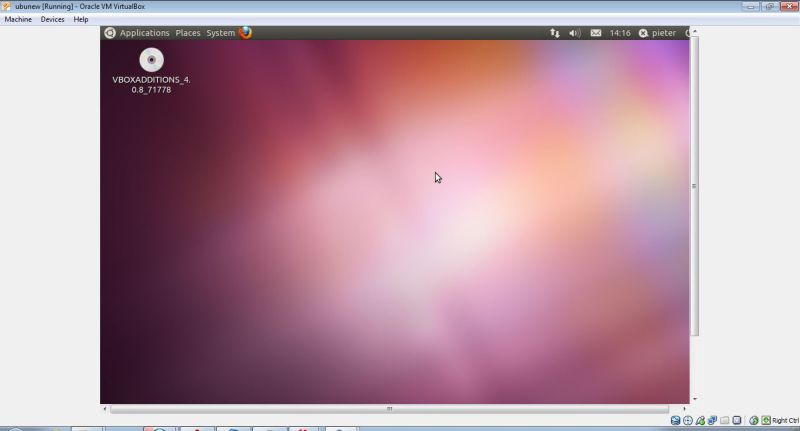Restore down the VirtualBox window
Viewport: 800px width, 431px height.
click(769, 6)
